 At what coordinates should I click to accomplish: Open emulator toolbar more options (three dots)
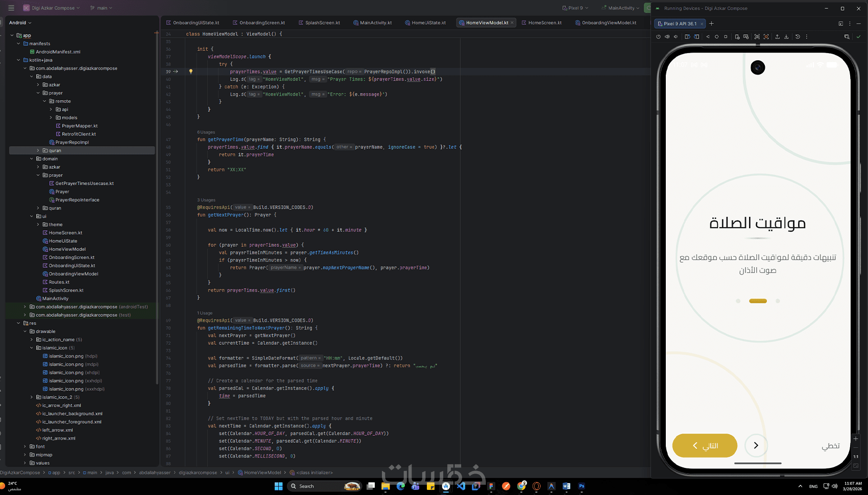(807, 37)
